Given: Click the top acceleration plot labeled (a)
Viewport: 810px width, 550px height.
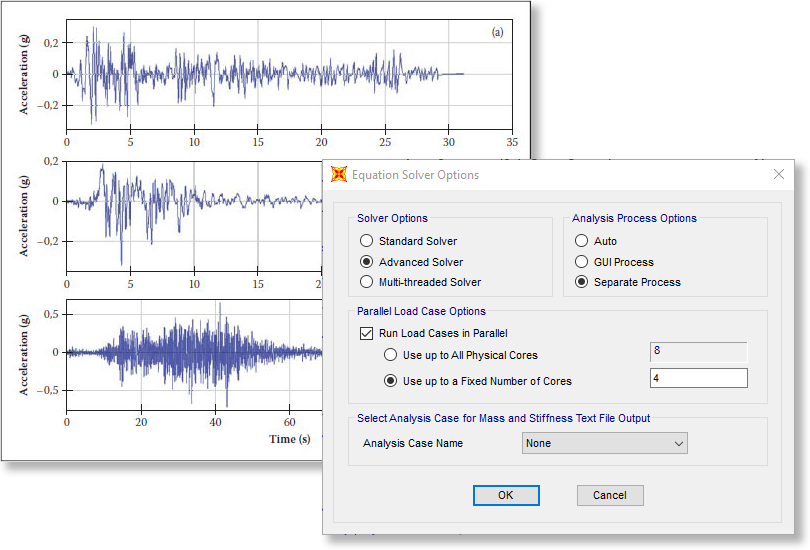Looking at the screenshot, I should pos(290,74).
